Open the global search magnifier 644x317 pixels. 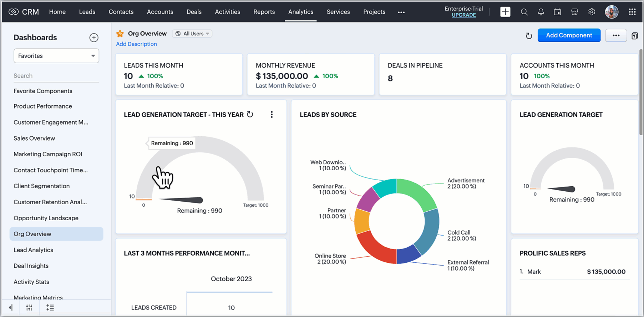(524, 12)
